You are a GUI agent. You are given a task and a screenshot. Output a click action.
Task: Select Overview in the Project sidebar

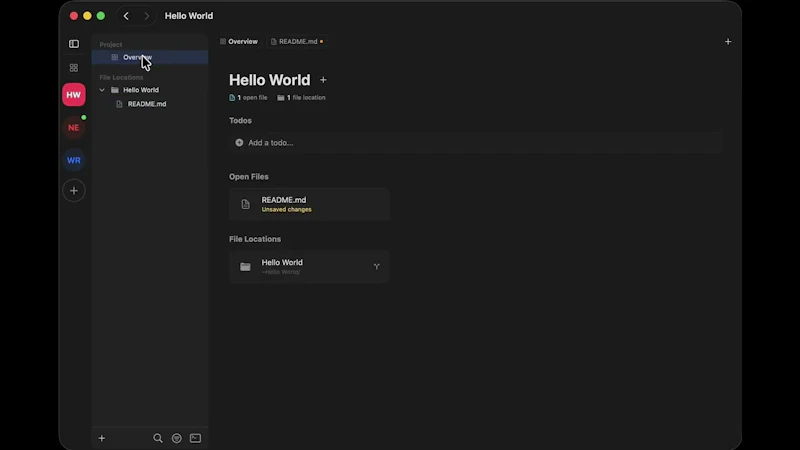[150, 57]
